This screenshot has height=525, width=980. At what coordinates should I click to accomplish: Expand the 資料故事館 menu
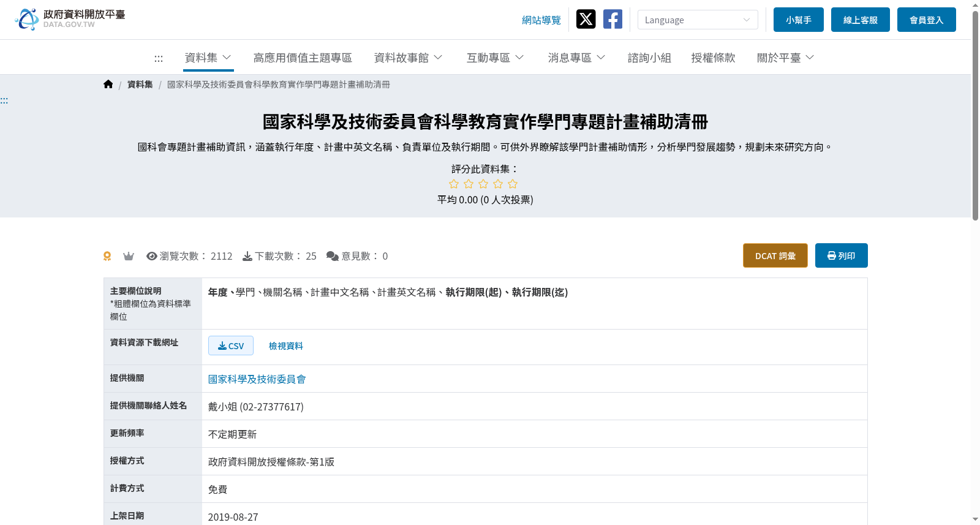click(x=408, y=58)
